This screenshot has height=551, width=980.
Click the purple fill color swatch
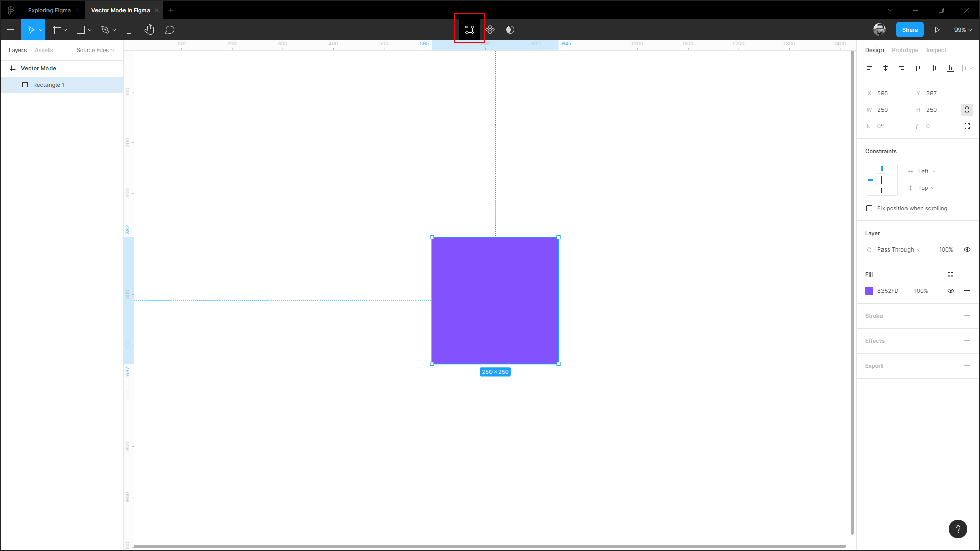869,291
